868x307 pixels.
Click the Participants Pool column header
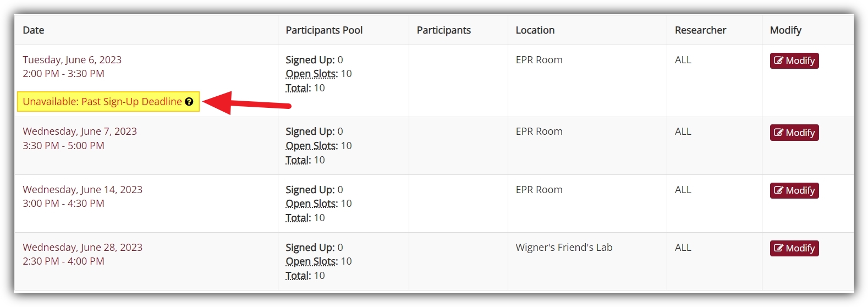[x=324, y=30]
